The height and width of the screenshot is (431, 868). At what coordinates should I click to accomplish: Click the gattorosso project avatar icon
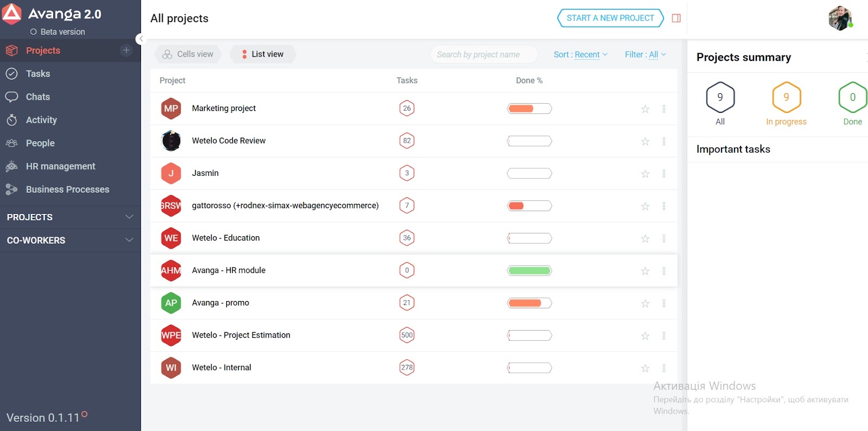[171, 206]
